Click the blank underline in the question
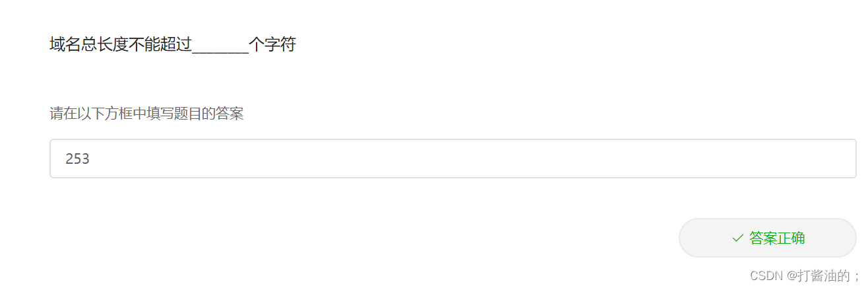868x288 pixels. [220, 46]
